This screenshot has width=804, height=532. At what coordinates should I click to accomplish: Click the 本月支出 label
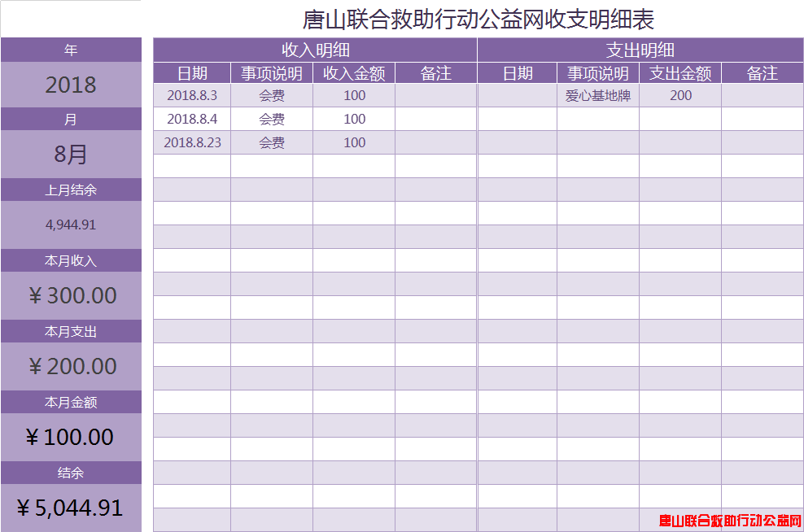click(x=71, y=331)
